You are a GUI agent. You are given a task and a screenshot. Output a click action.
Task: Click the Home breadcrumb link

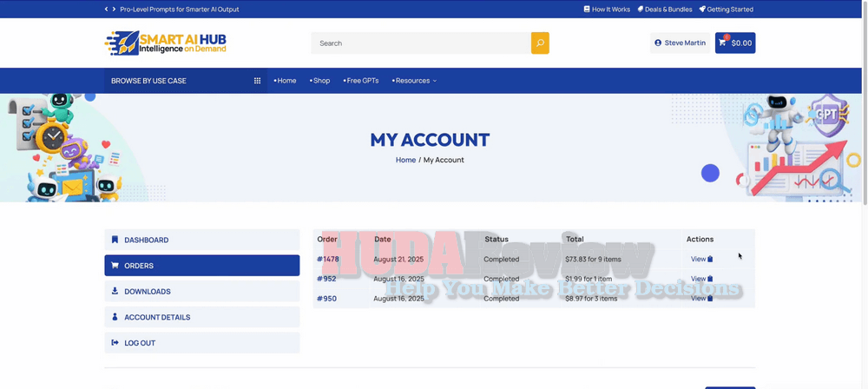tap(405, 160)
